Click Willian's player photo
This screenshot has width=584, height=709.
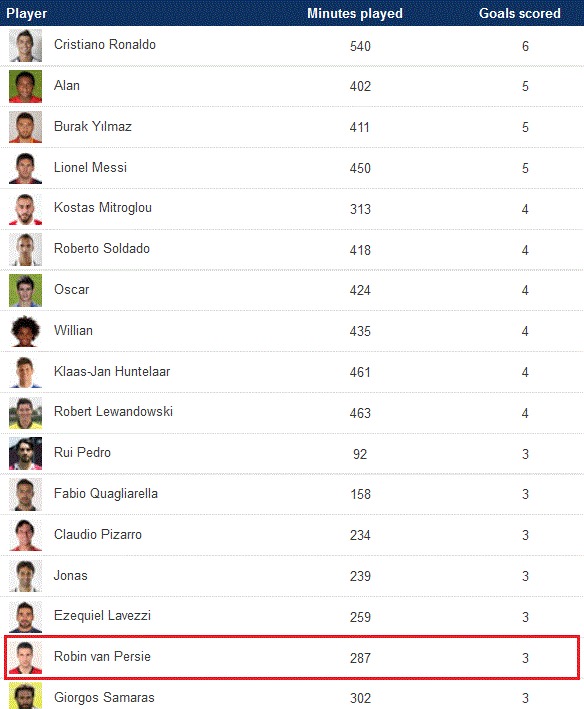[x=25, y=331]
